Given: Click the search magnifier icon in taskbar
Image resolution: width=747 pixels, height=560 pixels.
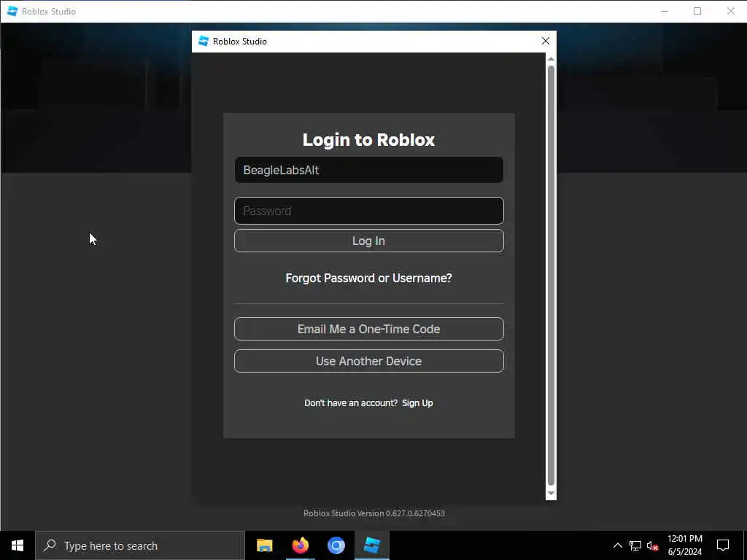Looking at the screenshot, I should pyautogui.click(x=50, y=545).
